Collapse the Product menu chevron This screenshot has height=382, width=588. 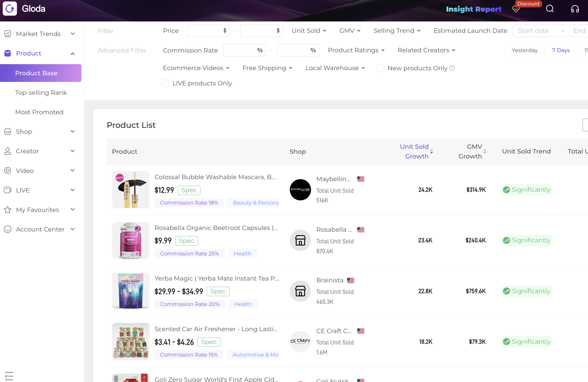73,54
